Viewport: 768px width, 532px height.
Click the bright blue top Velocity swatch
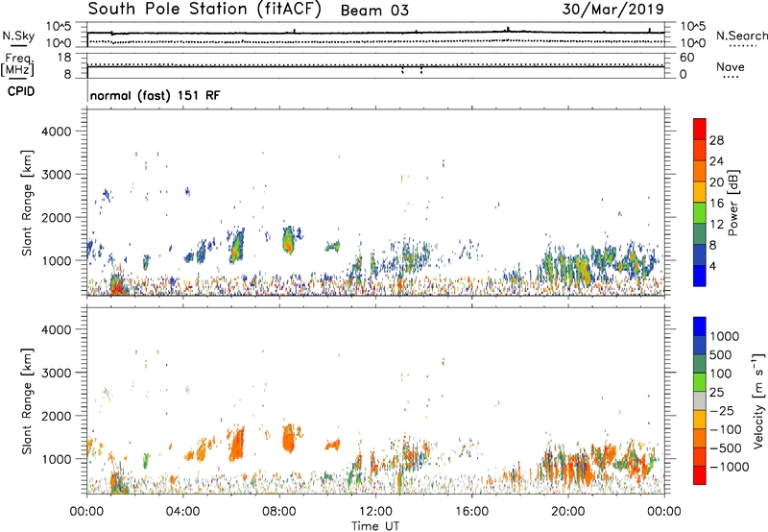click(700, 326)
